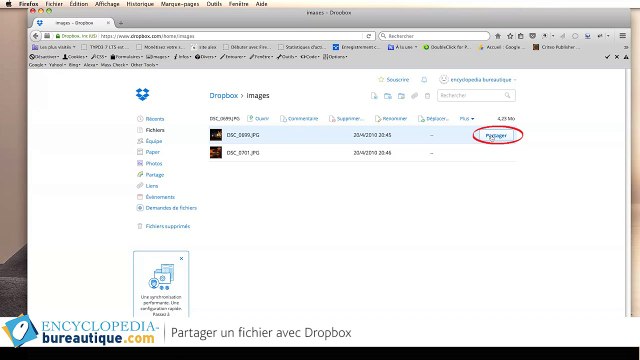Image resolution: width=640 pixels, height=360 pixels.
Task: Click the reload button in the URL bar
Action: tap(369, 36)
